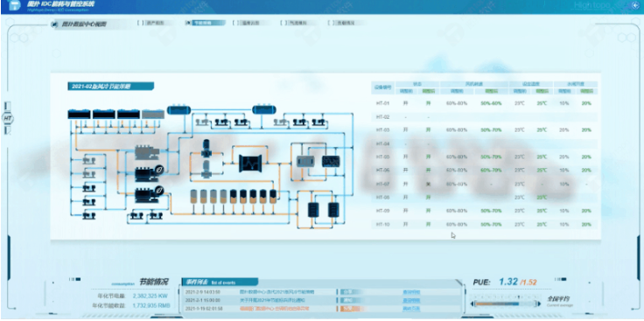Click the 2,382,325 KW energy saving value
Screen dimensions: 644x321
pos(150,296)
